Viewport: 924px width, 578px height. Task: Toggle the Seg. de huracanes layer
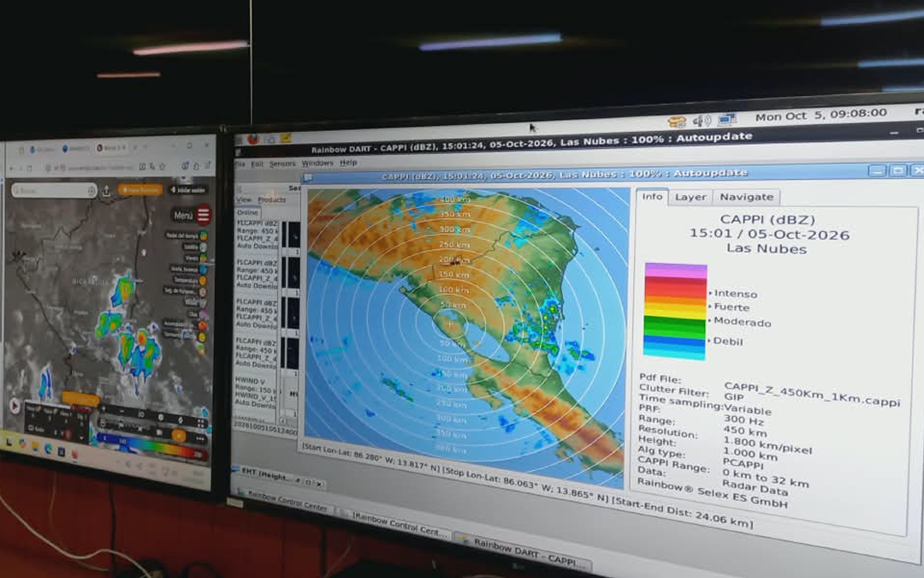tap(203, 291)
